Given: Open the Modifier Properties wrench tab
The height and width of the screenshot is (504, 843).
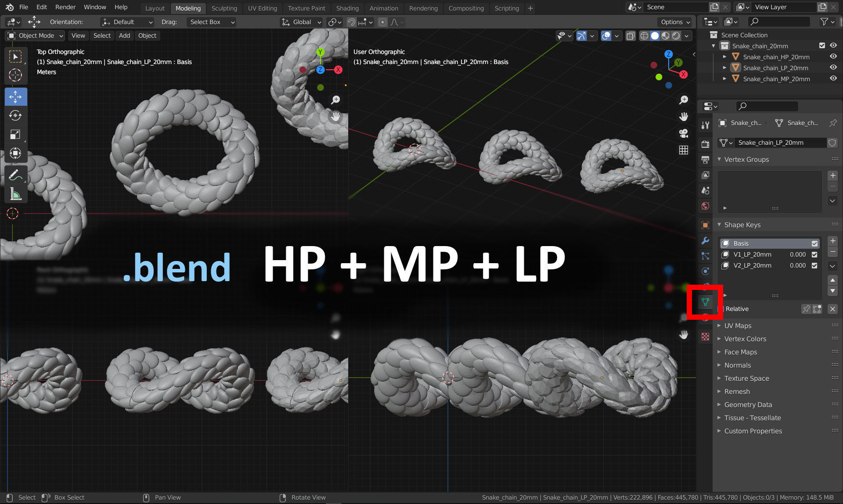Looking at the screenshot, I should [x=706, y=240].
